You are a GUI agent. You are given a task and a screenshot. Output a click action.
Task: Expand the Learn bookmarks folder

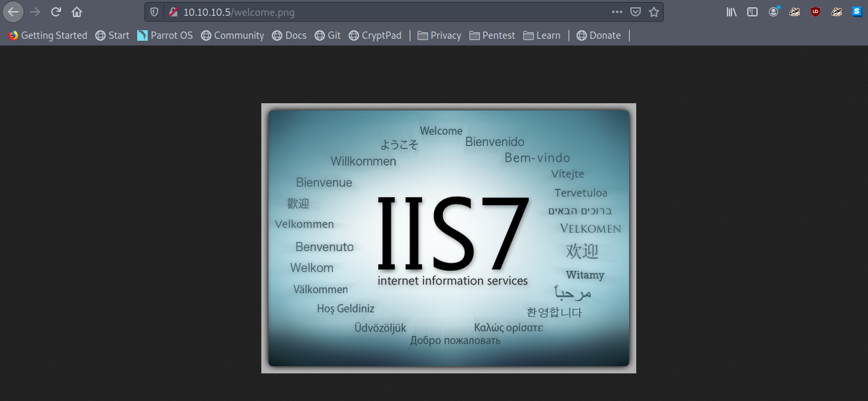[542, 35]
